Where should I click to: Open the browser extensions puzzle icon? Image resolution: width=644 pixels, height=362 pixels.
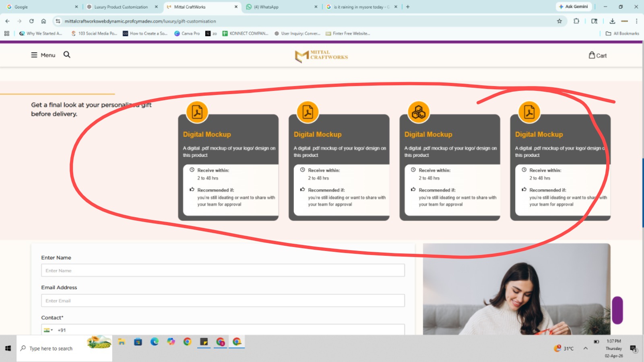pyautogui.click(x=576, y=21)
